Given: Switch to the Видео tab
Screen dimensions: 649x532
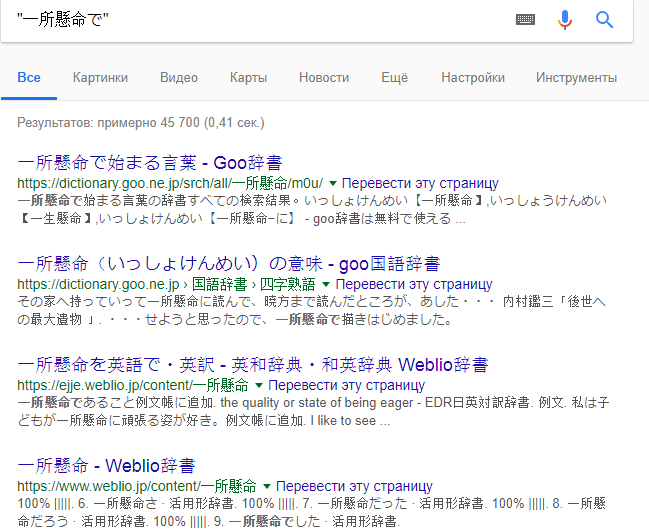Looking at the screenshot, I should pyautogui.click(x=179, y=77).
